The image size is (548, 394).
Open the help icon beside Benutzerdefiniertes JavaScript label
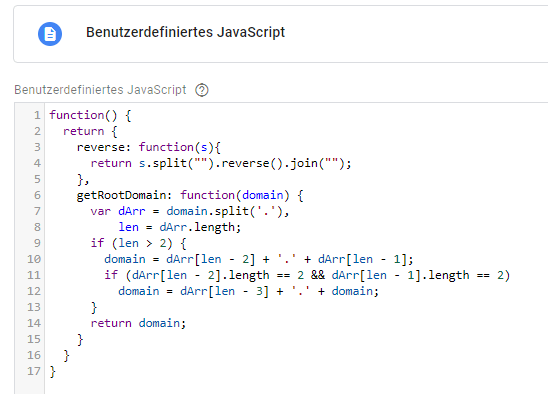click(x=202, y=90)
